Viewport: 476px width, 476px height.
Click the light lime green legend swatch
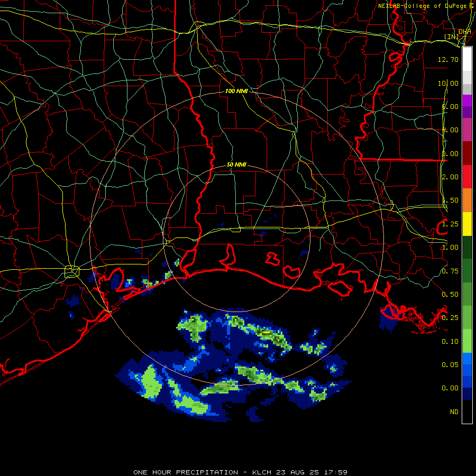467,341
